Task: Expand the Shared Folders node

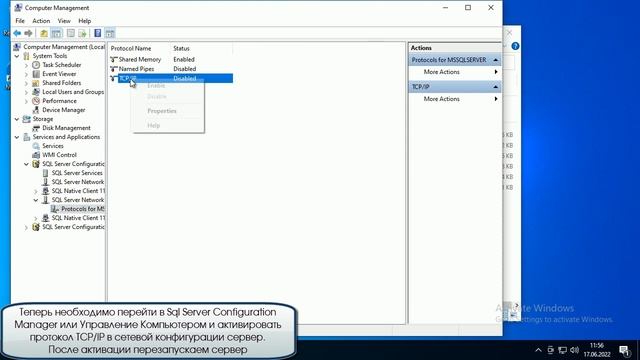Action: click(26, 83)
